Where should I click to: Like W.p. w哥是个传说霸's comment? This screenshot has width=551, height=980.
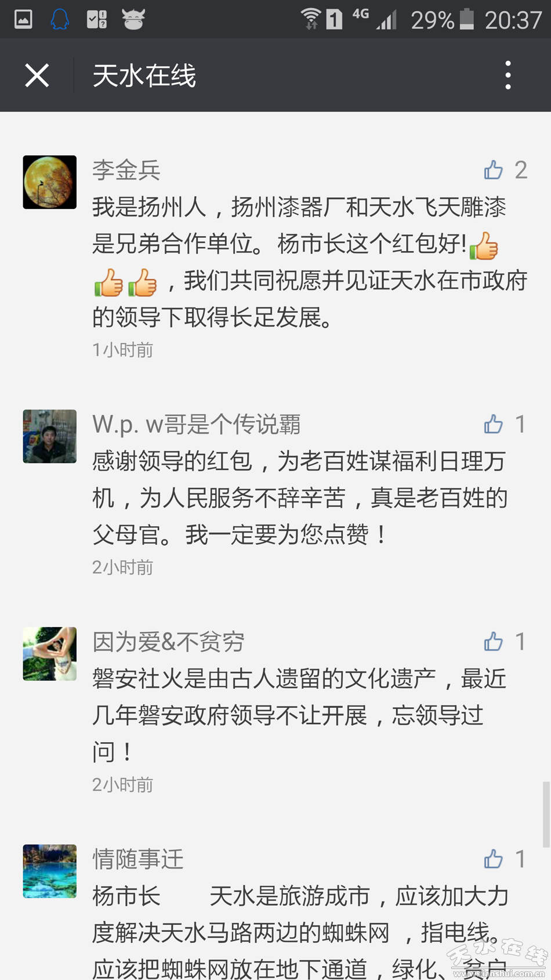[494, 424]
